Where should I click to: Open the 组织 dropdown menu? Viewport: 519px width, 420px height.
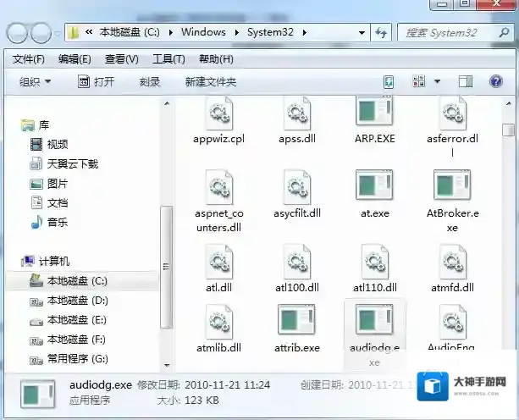tap(35, 82)
